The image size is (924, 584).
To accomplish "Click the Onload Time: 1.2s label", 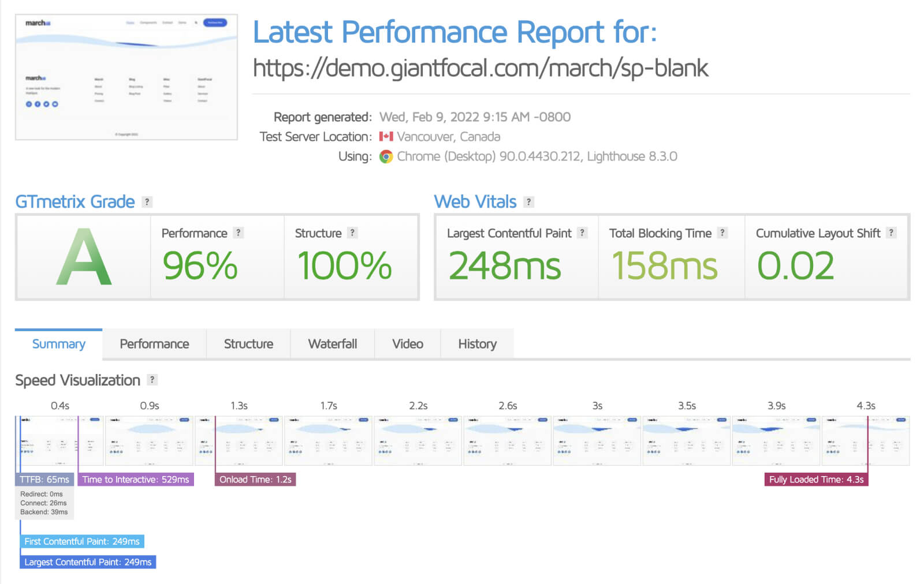I will (x=255, y=480).
